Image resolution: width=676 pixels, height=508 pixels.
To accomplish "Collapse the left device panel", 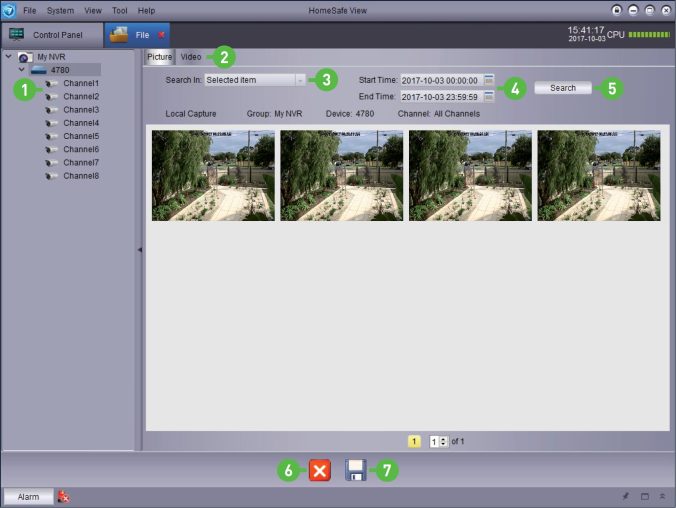I will tap(140, 249).
